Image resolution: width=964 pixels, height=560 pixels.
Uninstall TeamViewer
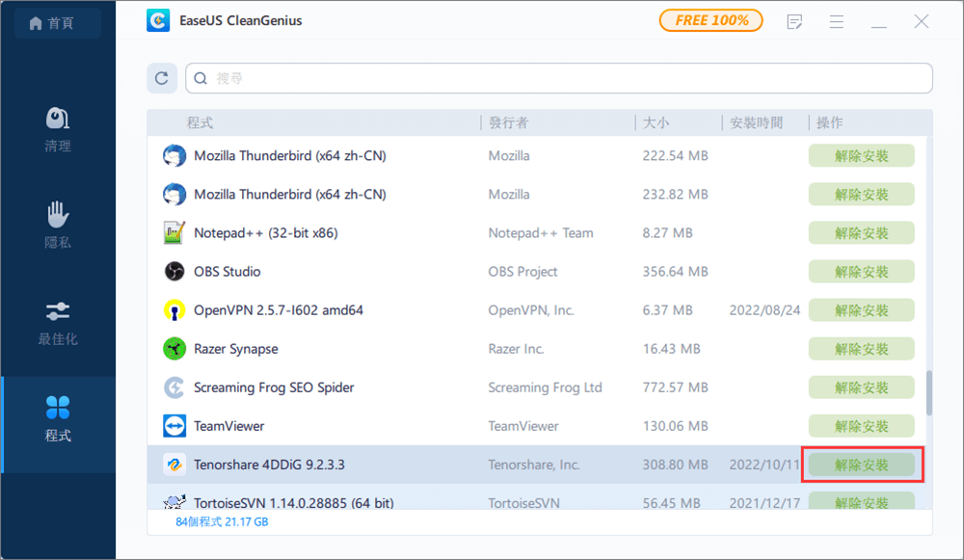pos(861,426)
